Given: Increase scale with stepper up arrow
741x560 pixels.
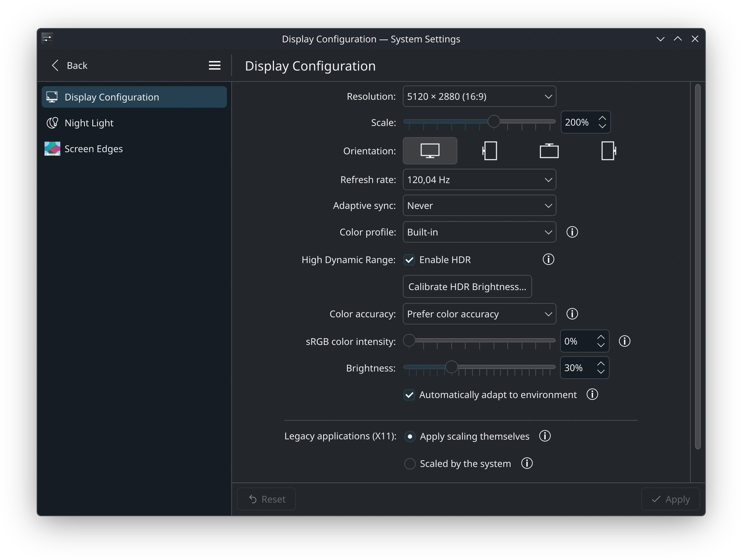Looking at the screenshot, I should [602, 118].
